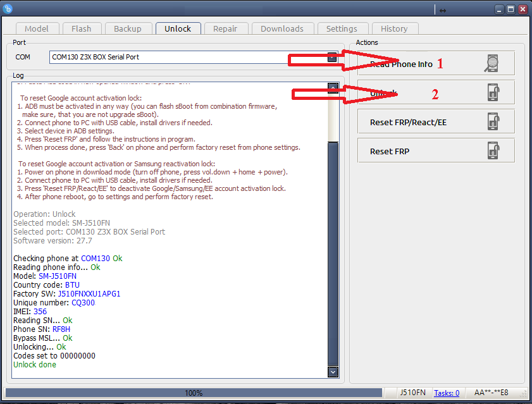This screenshot has height=404, width=532.
Task: Click the 'Reading phone info... Ok' line
Action: tap(57, 267)
